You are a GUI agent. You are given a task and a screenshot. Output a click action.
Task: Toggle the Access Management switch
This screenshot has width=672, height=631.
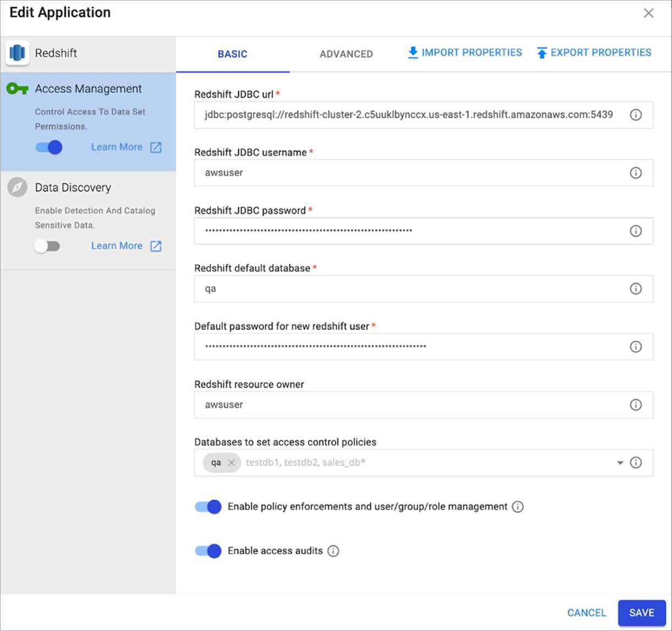click(x=49, y=147)
